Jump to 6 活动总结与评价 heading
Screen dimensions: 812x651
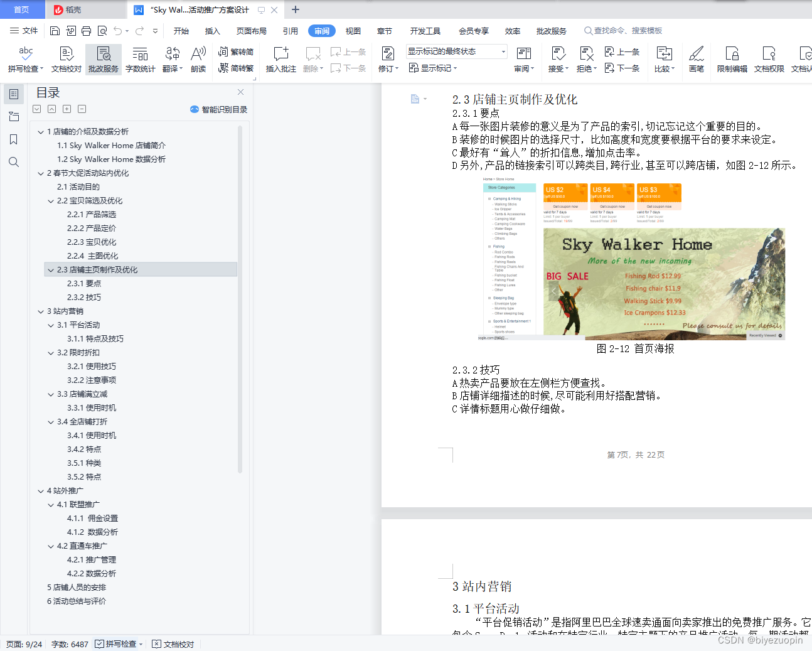(77, 601)
